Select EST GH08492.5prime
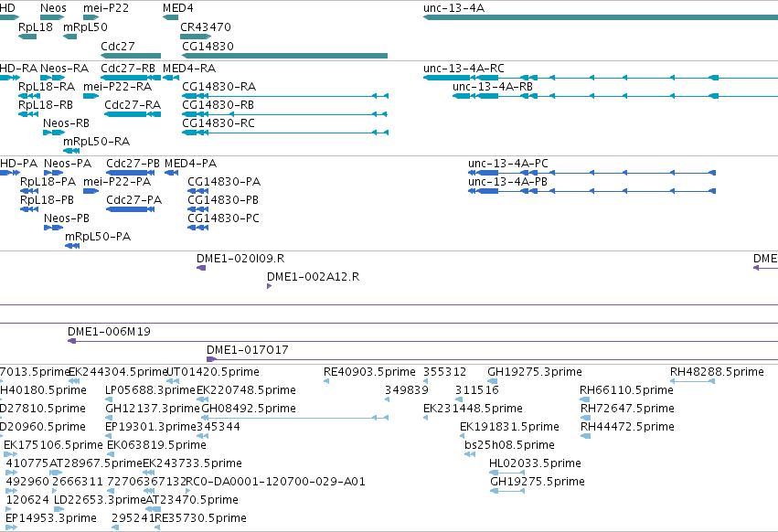This screenshot has height=532, width=778. (294, 418)
